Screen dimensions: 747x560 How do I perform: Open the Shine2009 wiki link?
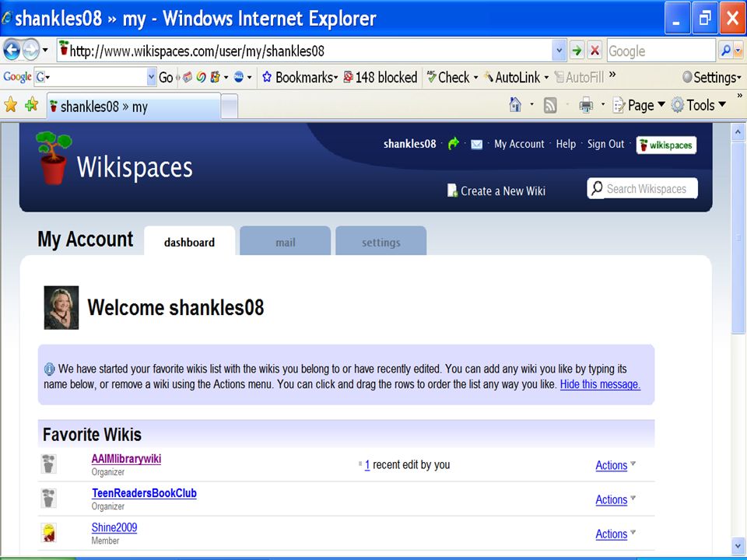[x=114, y=527]
